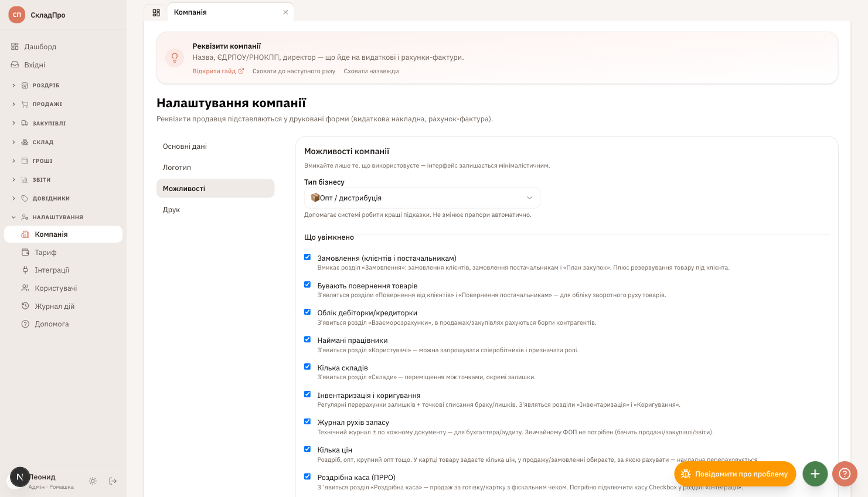The image size is (868, 497).
Task: Click the Тариф icon in sidebar
Action: point(25,252)
